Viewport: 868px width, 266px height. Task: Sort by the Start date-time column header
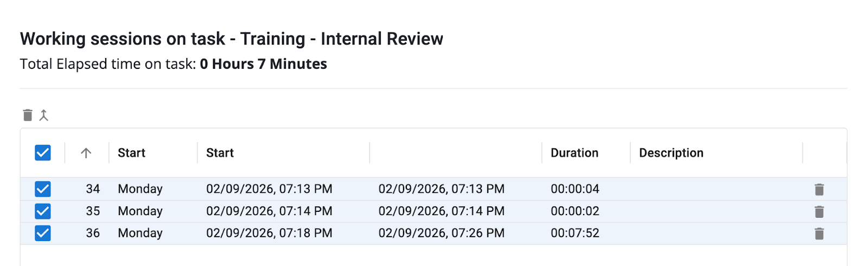(220, 153)
